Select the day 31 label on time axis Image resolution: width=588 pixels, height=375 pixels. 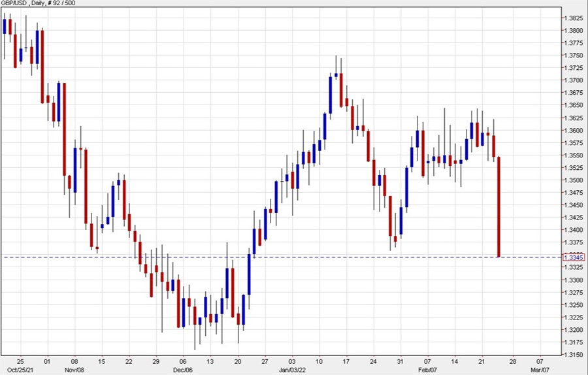400,362
